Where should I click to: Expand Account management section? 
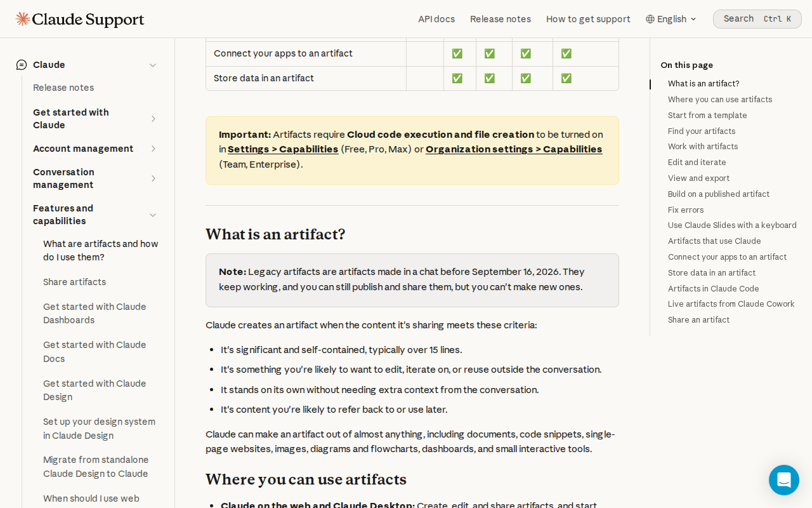[153, 149]
